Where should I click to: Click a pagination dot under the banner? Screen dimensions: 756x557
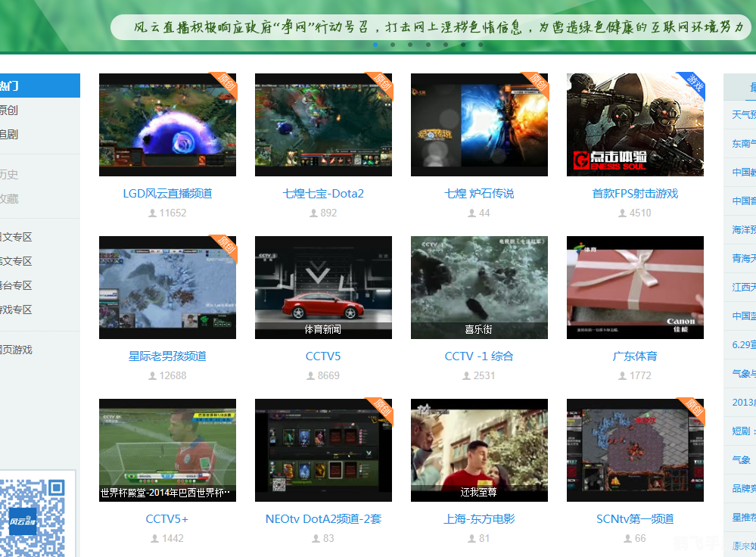tap(375, 44)
